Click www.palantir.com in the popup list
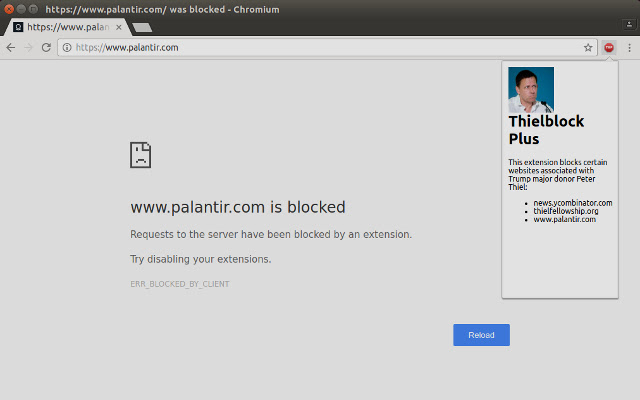Viewport: 640px width, 400px height. [x=564, y=219]
